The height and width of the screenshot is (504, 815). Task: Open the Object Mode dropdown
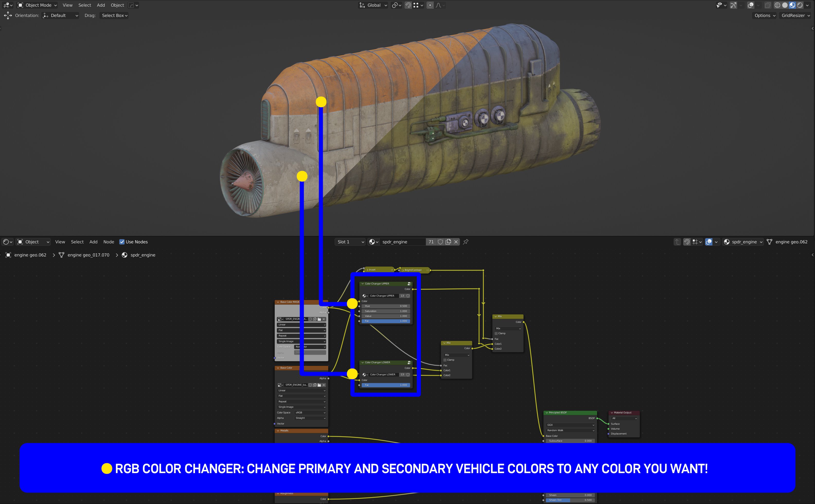[x=37, y=5]
